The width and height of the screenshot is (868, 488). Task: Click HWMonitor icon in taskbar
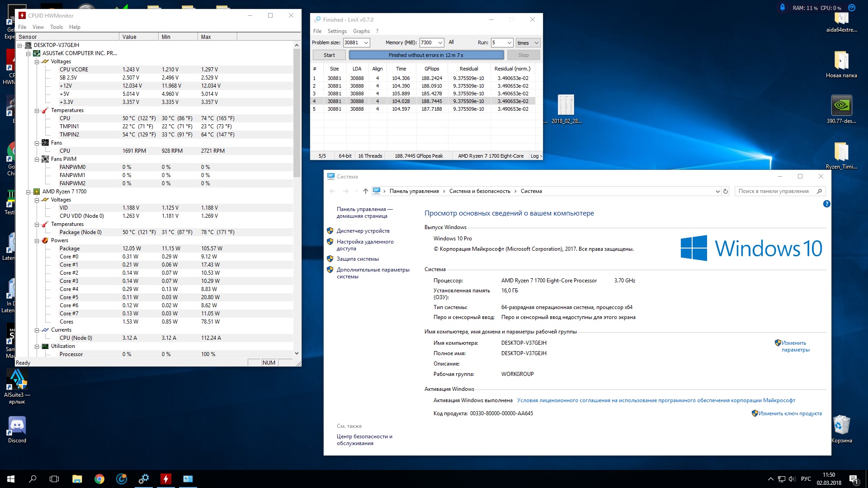point(166,479)
